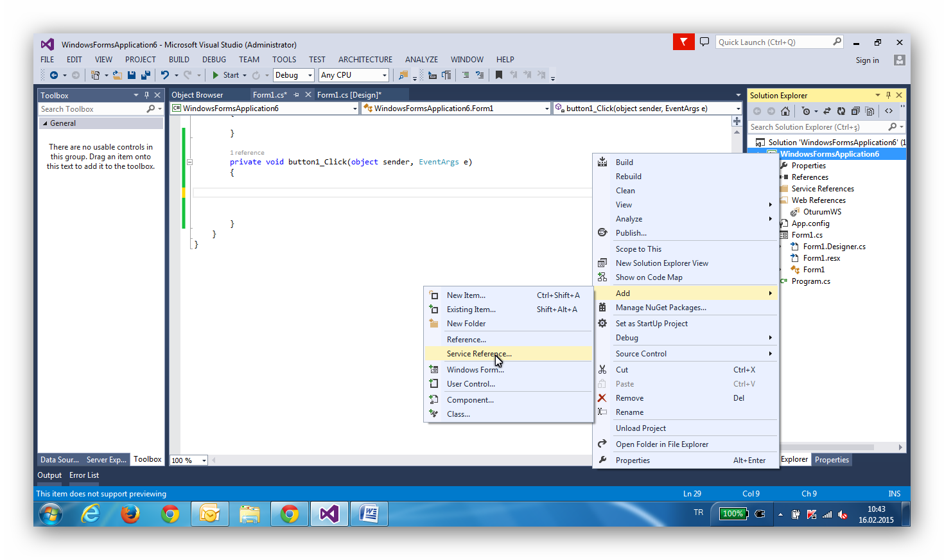Refresh the Solution Explorer tree

(841, 110)
